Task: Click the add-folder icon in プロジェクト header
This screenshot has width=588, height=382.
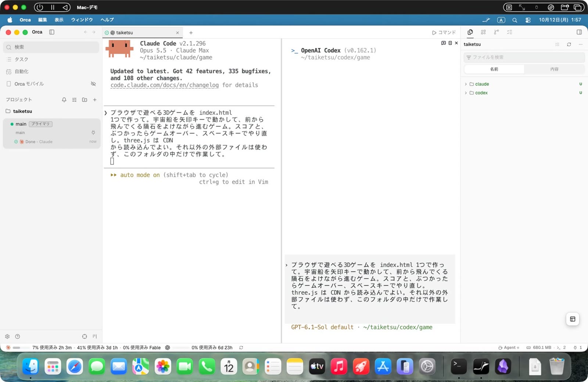Action: coord(85,100)
